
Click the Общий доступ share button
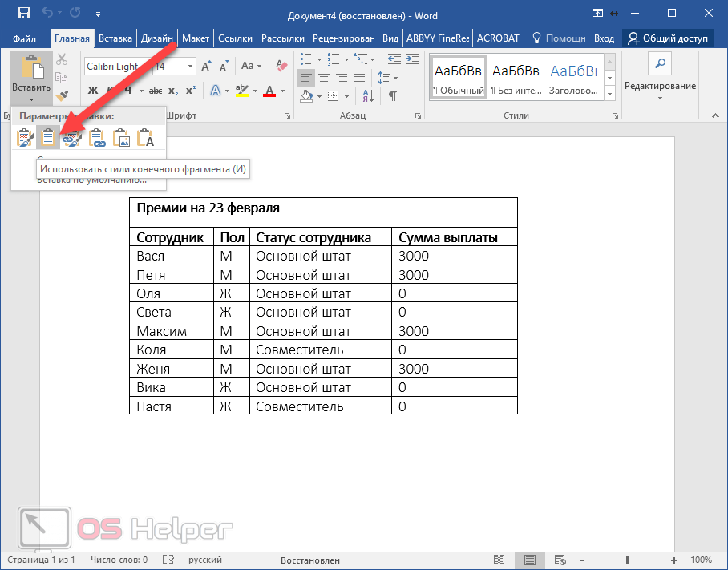point(668,38)
